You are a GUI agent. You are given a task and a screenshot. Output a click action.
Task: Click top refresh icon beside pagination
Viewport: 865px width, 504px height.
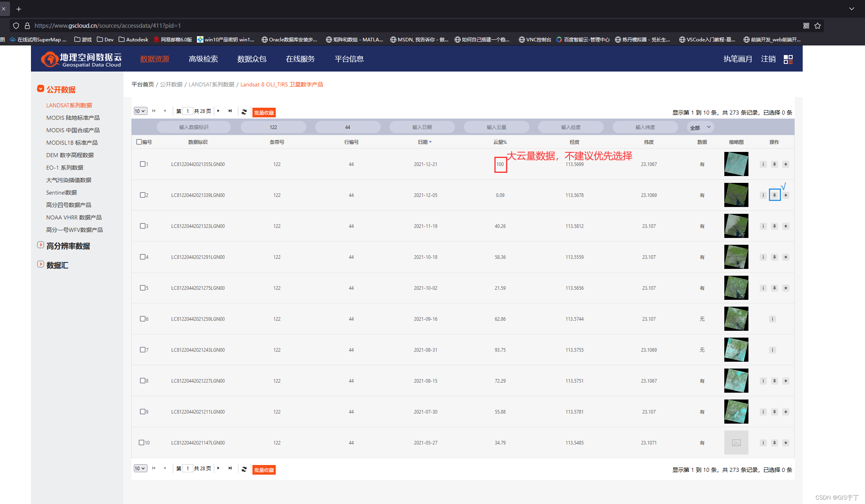point(244,112)
